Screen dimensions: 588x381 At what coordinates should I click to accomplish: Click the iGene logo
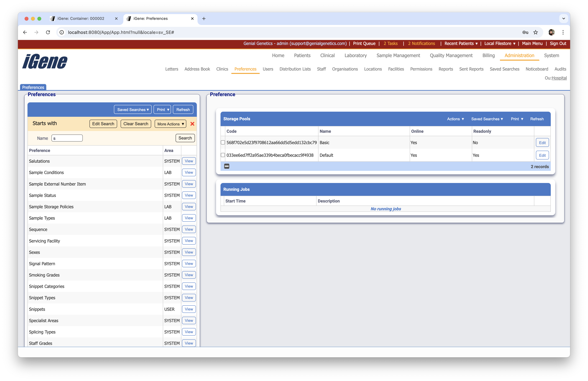45,61
